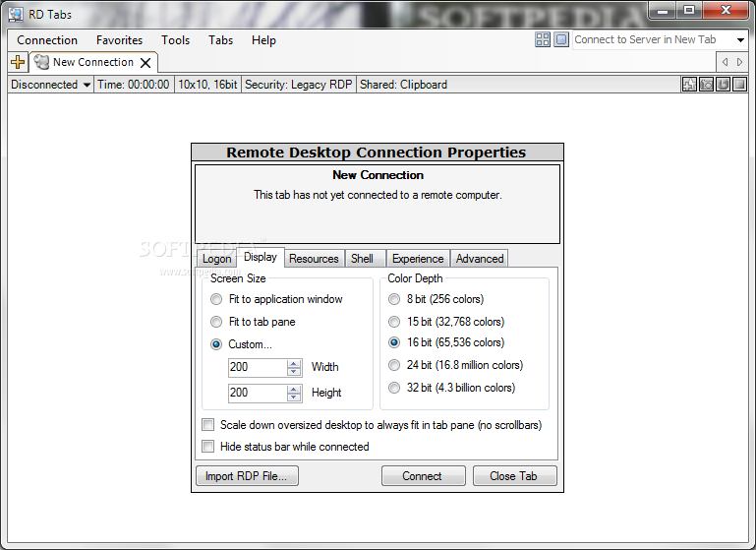Switch to the Logon tab
The image size is (756, 550).
pyautogui.click(x=216, y=259)
